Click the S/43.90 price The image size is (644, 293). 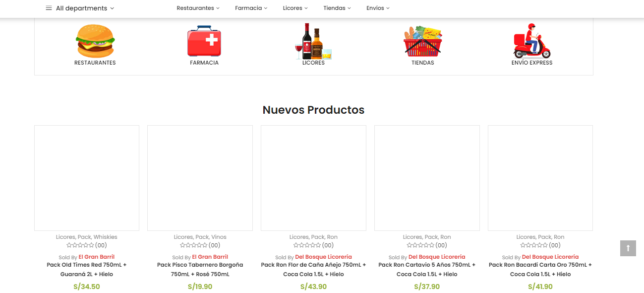tap(313, 287)
